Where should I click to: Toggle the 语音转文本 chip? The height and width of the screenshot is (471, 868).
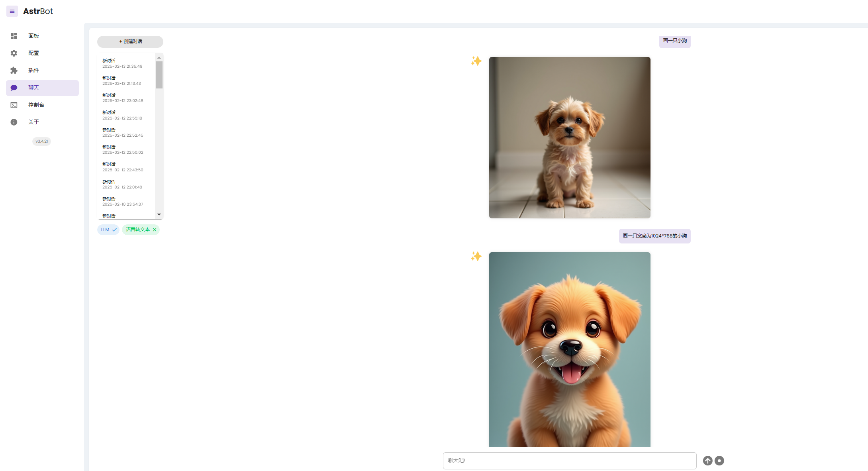[x=137, y=230]
